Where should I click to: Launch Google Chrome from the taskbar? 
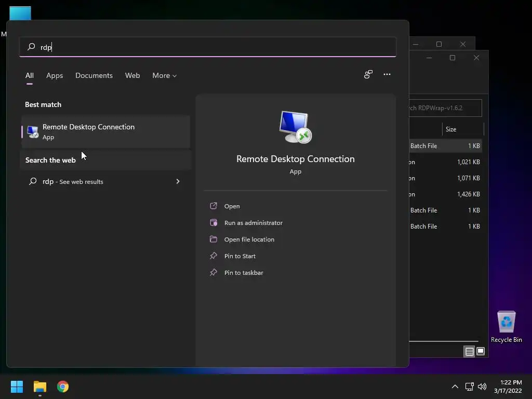(x=63, y=387)
